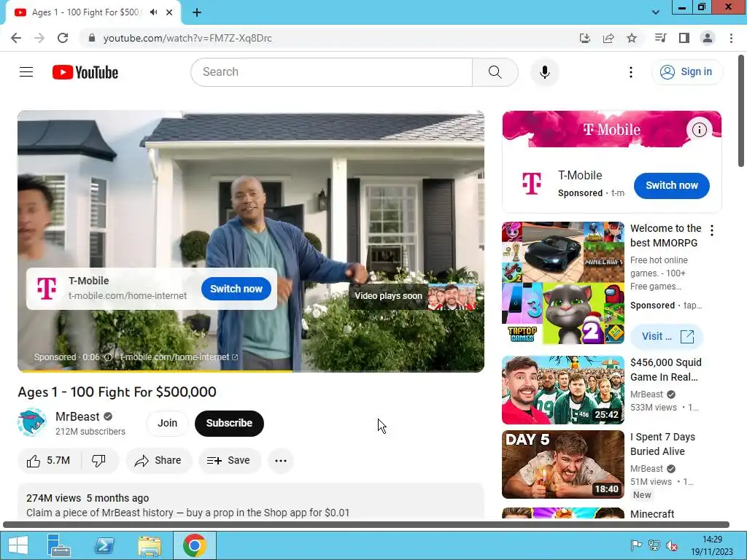Click the Sign in button
The width and height of the screenshot is (747, 560).
(x=686, y=72)
